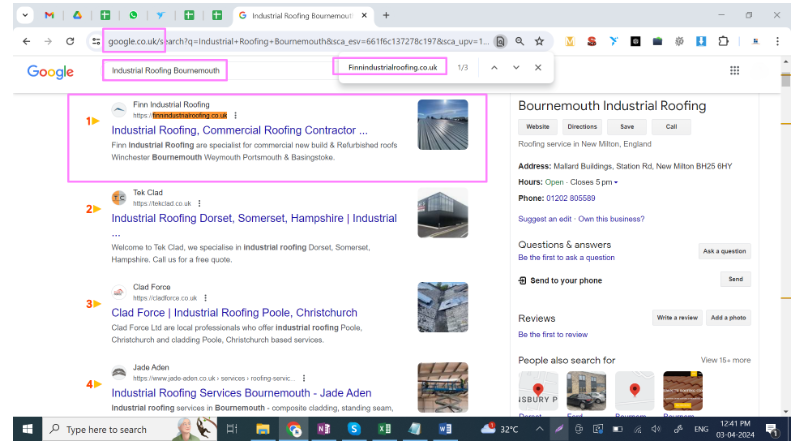Open the Google Drive pinned tab
The height and width of the screenshot is (443, 796).
click(77, 15)
